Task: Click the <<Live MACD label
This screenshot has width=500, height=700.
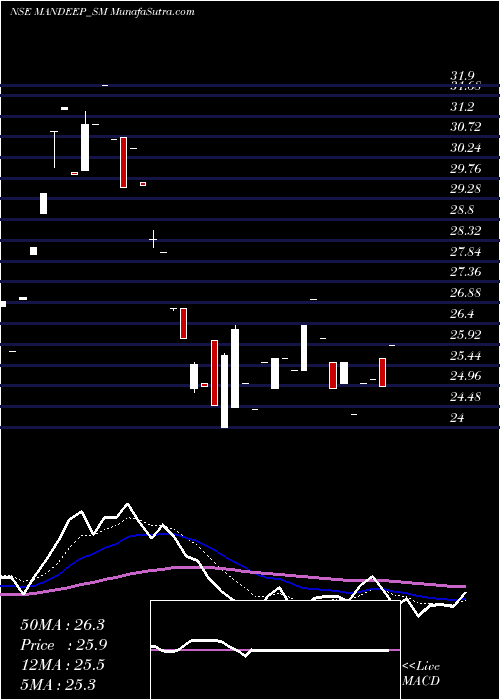Action: click(x=421, y=673)
